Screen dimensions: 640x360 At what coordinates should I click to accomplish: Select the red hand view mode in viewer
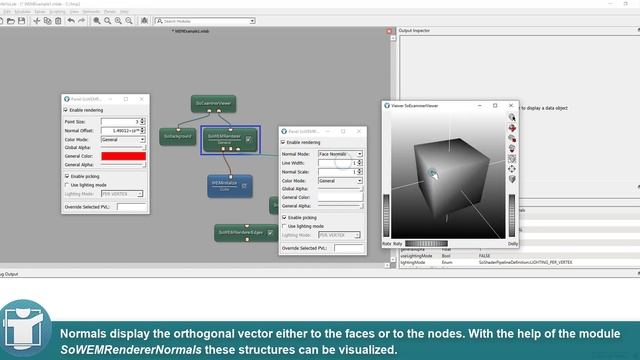[x=512, y=128]
